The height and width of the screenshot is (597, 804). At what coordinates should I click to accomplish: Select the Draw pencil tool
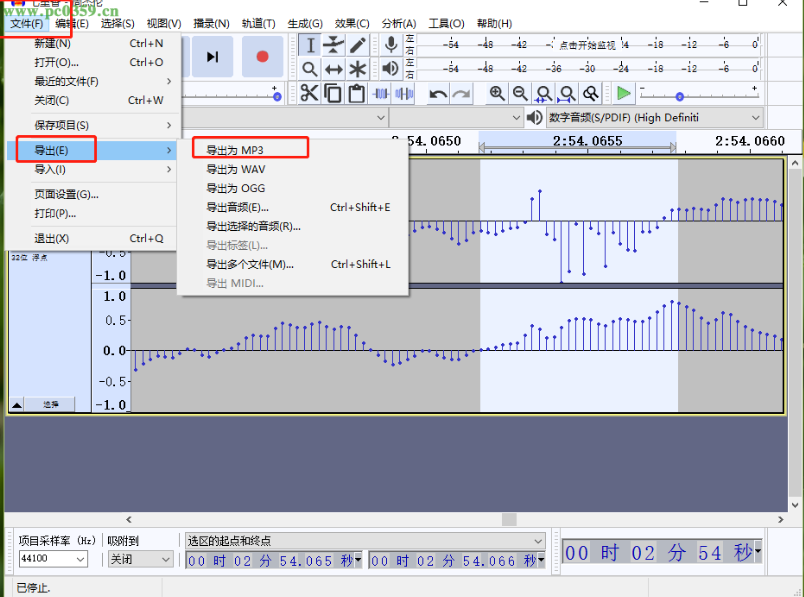coord(357,45)
